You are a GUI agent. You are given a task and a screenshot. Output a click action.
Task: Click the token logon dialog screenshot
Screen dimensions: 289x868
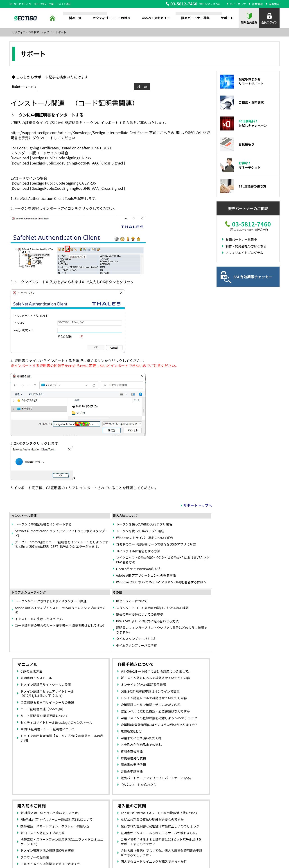tap(68, 321)
